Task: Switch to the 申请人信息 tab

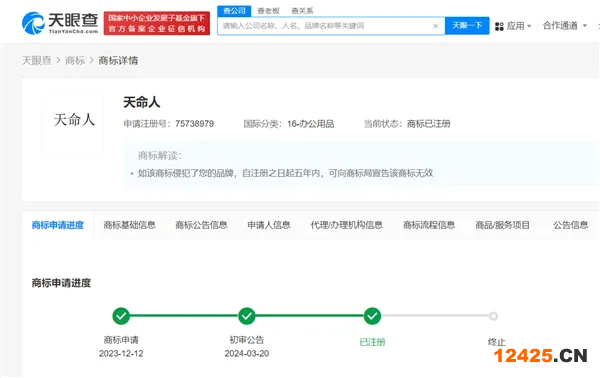Action: 269,225
